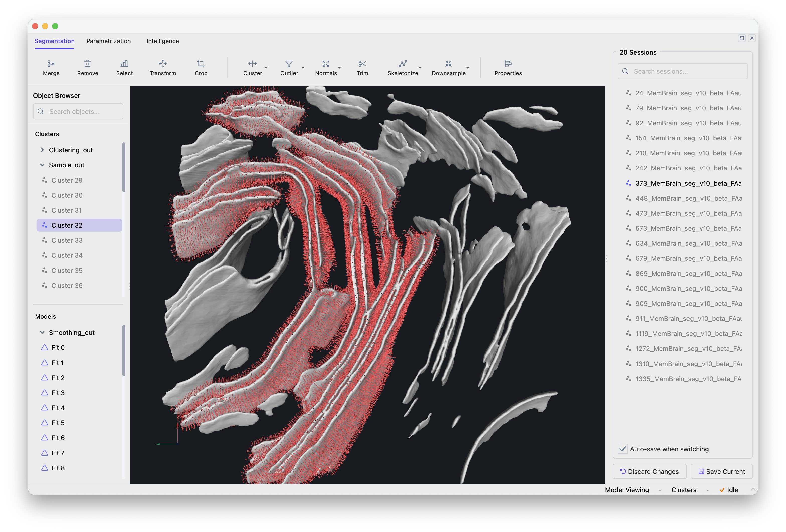
Task: Activate the Select tool
Action: click(x=124, y=64)
